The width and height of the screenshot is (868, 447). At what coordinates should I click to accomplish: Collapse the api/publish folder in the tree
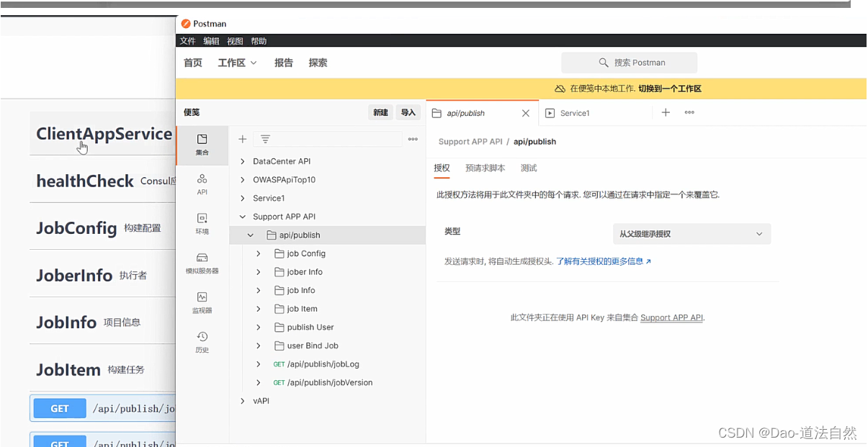click(x=250, y=235)
